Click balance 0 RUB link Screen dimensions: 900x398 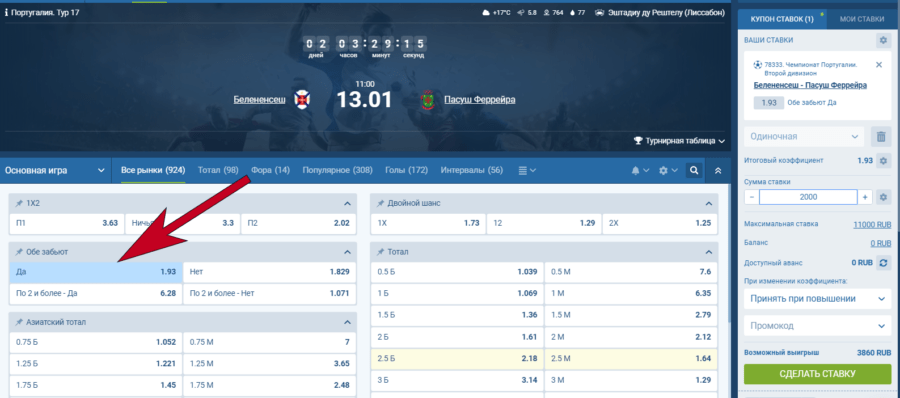point(880,243)
